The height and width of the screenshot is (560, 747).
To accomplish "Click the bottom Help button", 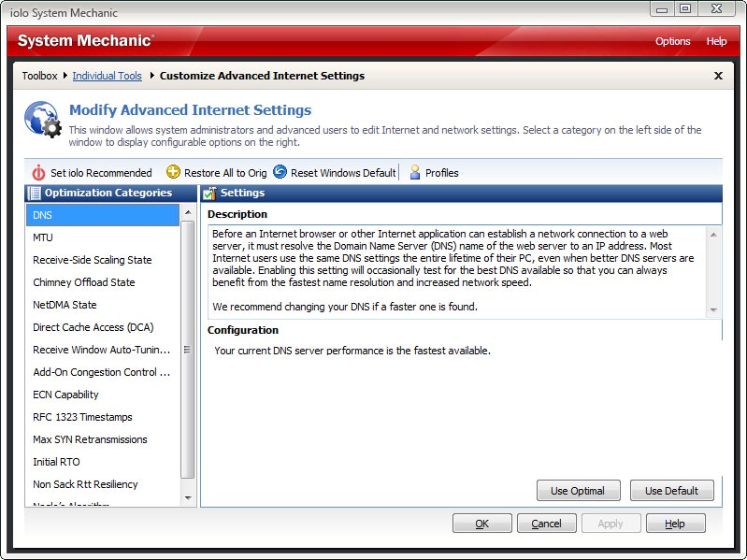I will 675,524.
